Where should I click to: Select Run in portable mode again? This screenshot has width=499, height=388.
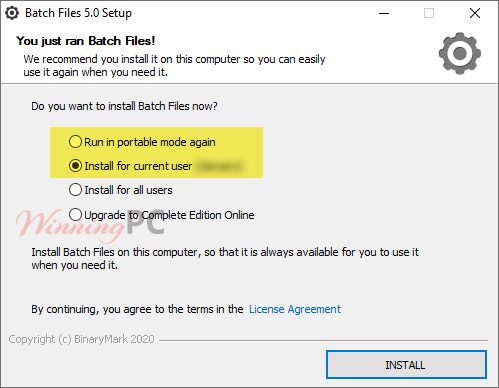(x=142, y=142)
